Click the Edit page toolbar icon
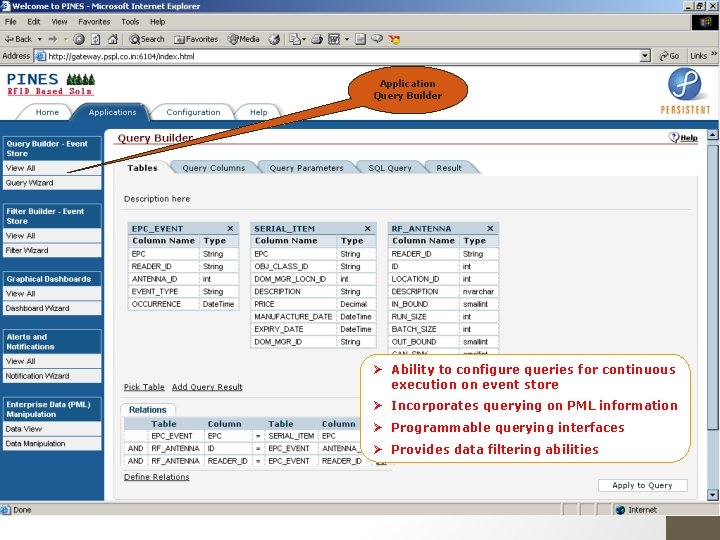The height and width of the screenshot is (540, 720). [x=334, y=39]
